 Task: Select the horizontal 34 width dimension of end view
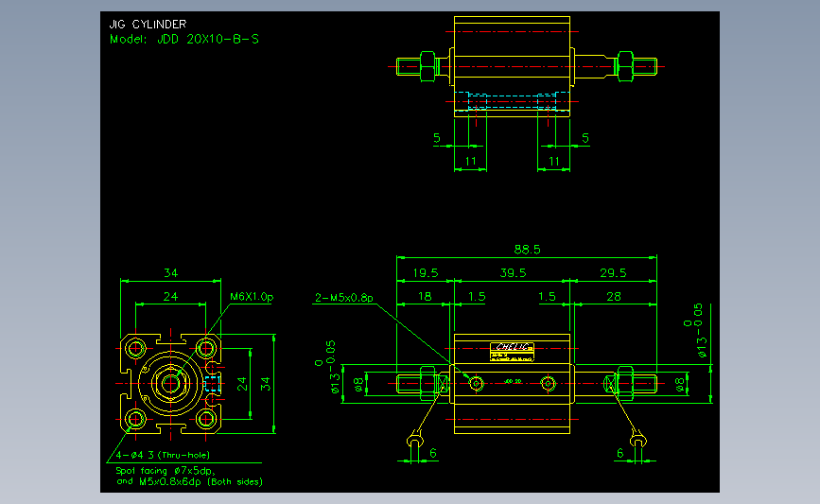tap(170, 272)
